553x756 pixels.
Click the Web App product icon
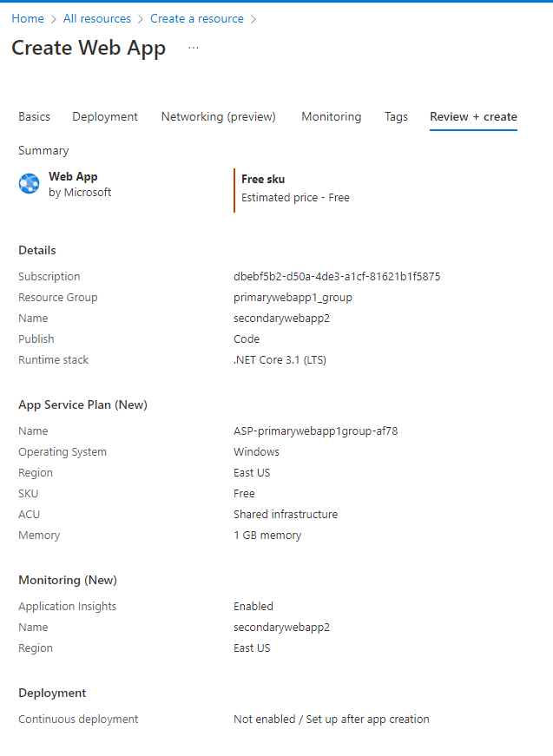(x=30, y=183)
